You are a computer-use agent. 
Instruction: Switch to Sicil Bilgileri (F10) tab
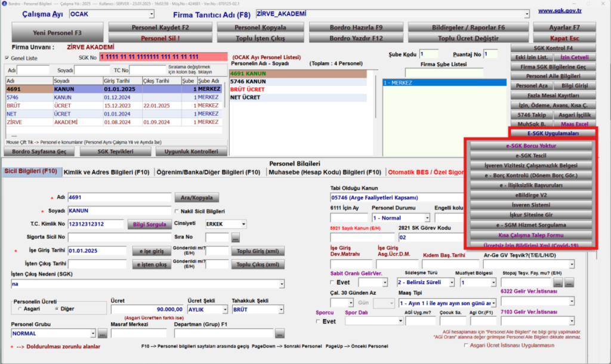click(31, 171)
